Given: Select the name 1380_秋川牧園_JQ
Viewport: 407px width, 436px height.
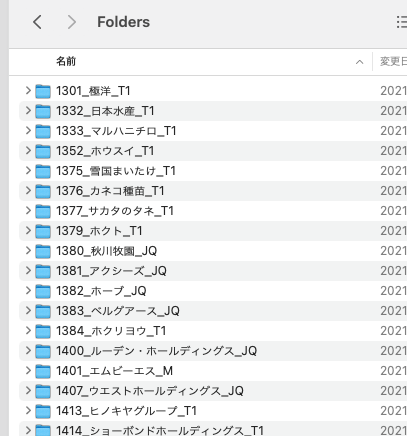Looking at the screenshot, I should [x=106, y=251].
